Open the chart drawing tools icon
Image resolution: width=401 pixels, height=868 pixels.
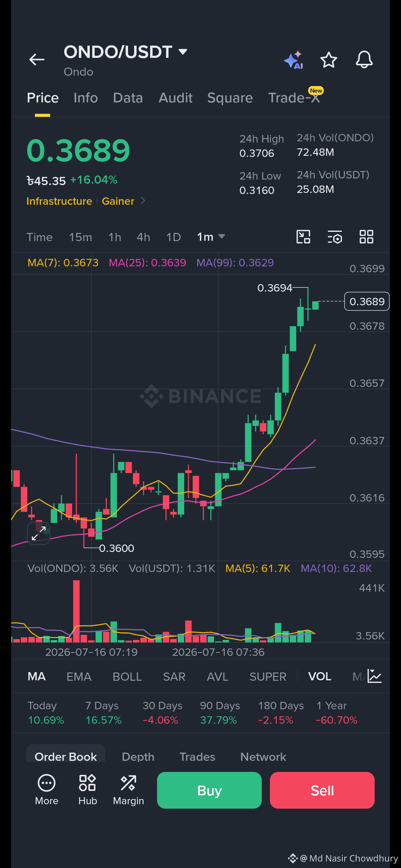point(303,237)
